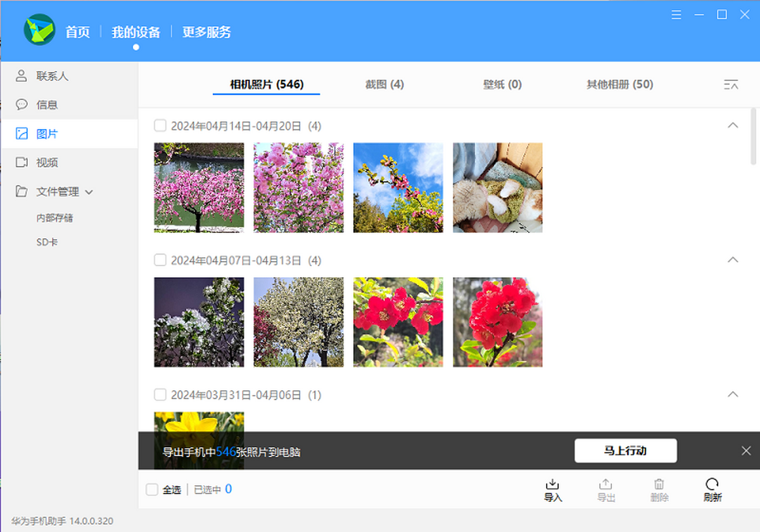Screen dimensions: 760x532
Task: Click the Export (导出) icon
Action: (606, 490)
